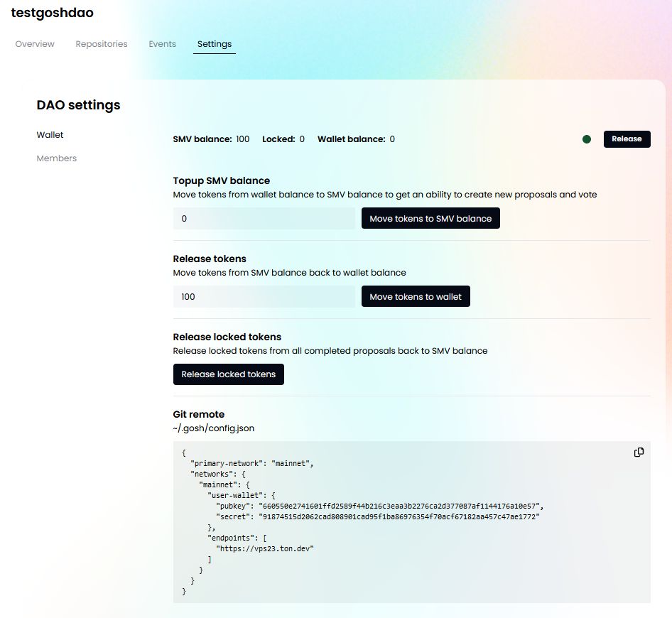672x618 pixels.
Task: Click Move tokens to SMV balance
Action: [430, 219]
